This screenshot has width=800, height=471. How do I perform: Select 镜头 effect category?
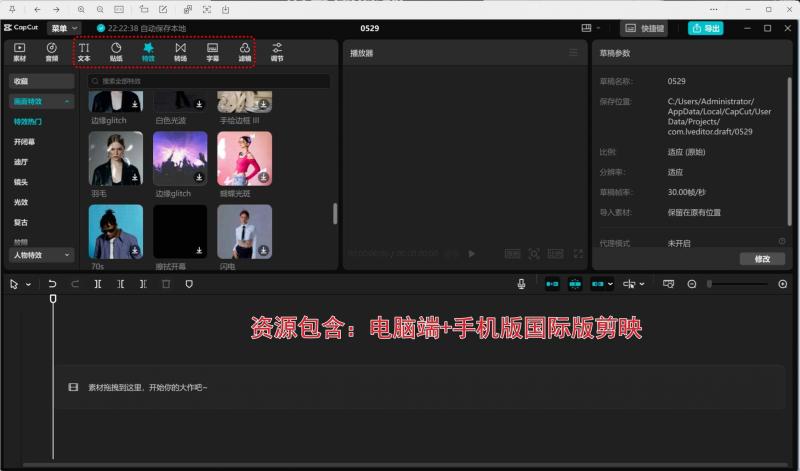(x=21, y=182)
